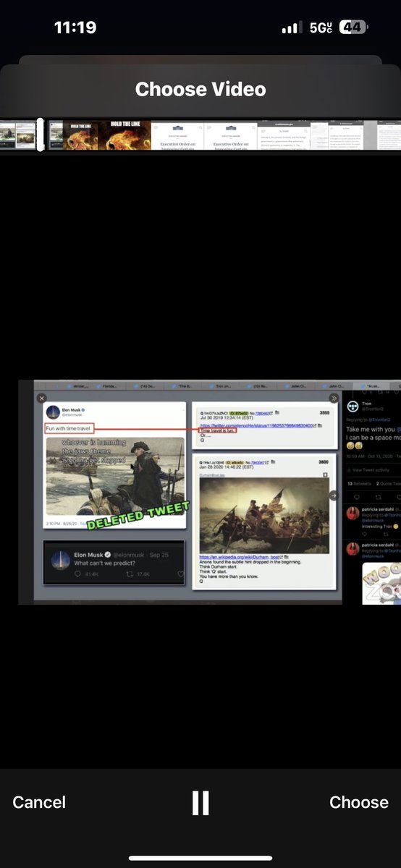
Task: Select the second 'HOLD THE LINE' filmstrip frame
Action: 124,135
